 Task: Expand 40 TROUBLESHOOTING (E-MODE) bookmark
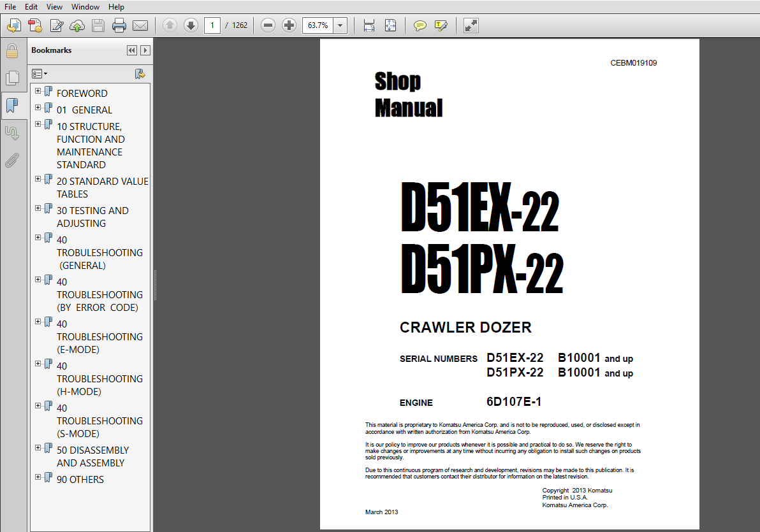(x=38, y=322)
